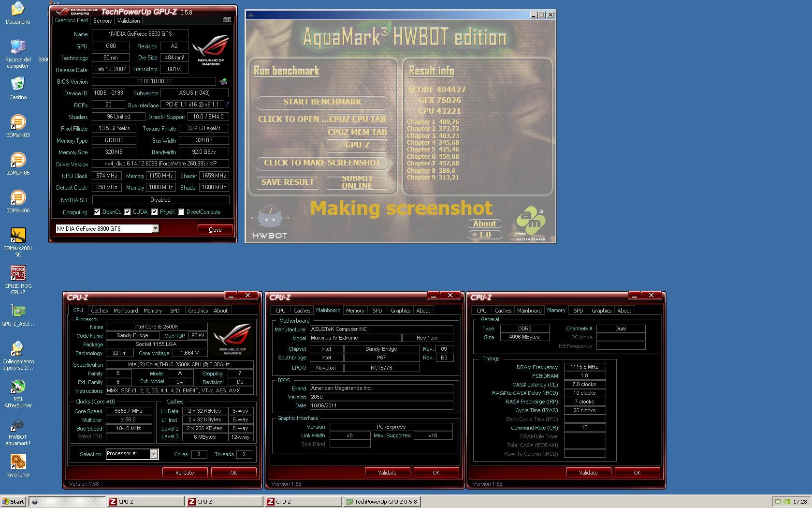This screenshot has height=508, width=812.
Task: Click SUBMIT ONLINE button
Action: point(357,182)
